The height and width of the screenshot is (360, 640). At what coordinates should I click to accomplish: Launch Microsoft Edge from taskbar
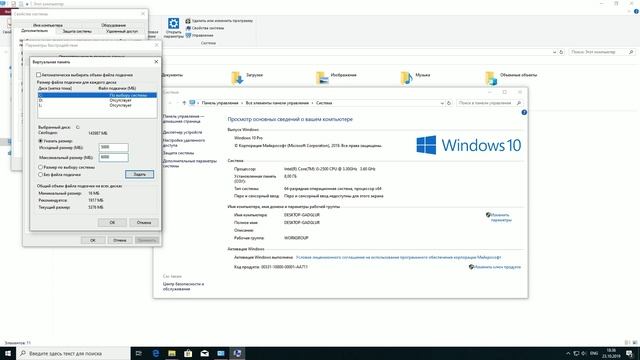156,353
